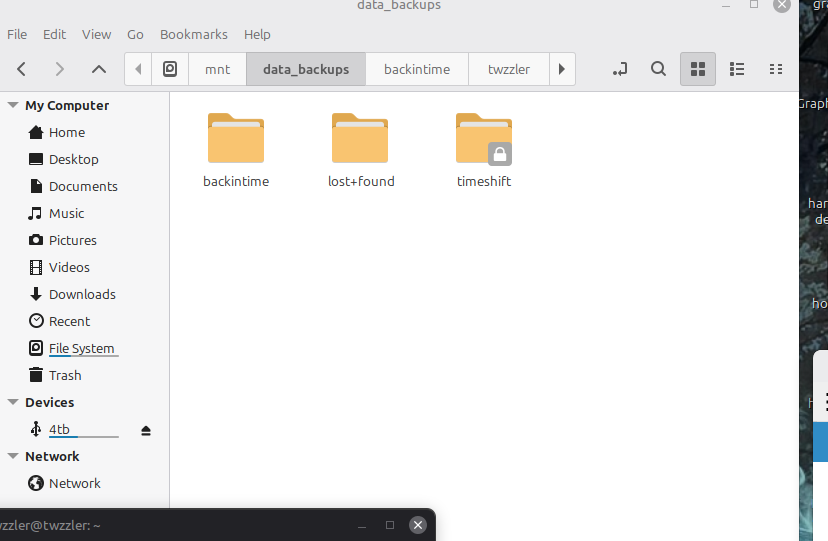The image size is (828, 541).
Task: Collapse the Network section in sidebar
Action: tap(13, 456)
